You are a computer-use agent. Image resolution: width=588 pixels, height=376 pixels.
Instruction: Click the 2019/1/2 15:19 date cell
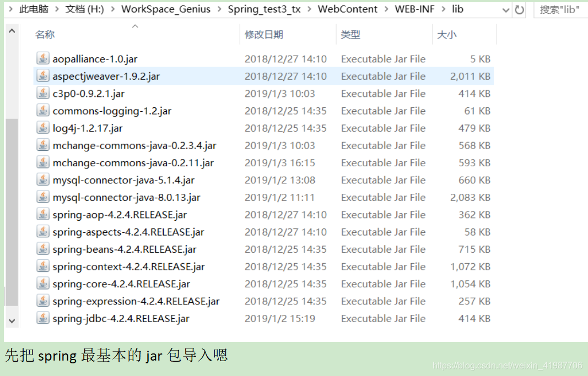pyautogui.click(x=280, y=319)
